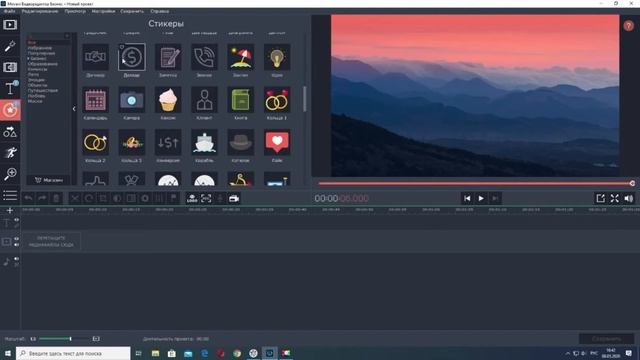Select the Популярные category
640x360 pixels.
pyautogui.click(x=41, y=53)
